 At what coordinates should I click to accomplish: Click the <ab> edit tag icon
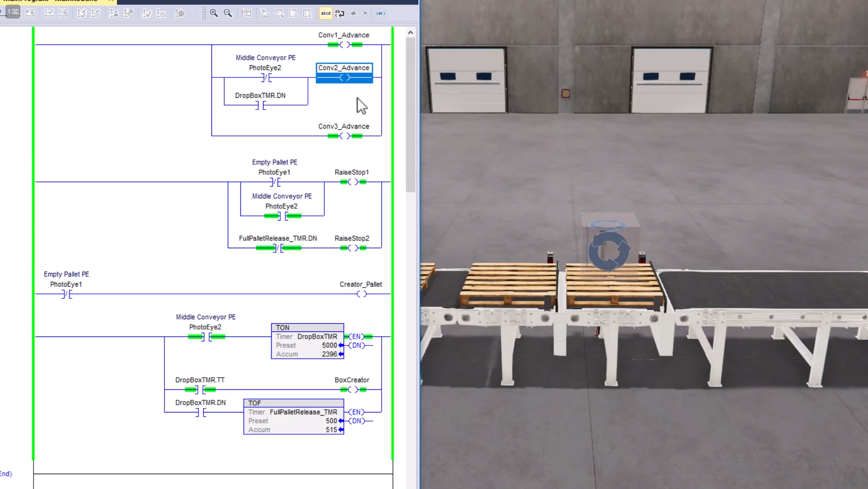click(x=380, y=13)
